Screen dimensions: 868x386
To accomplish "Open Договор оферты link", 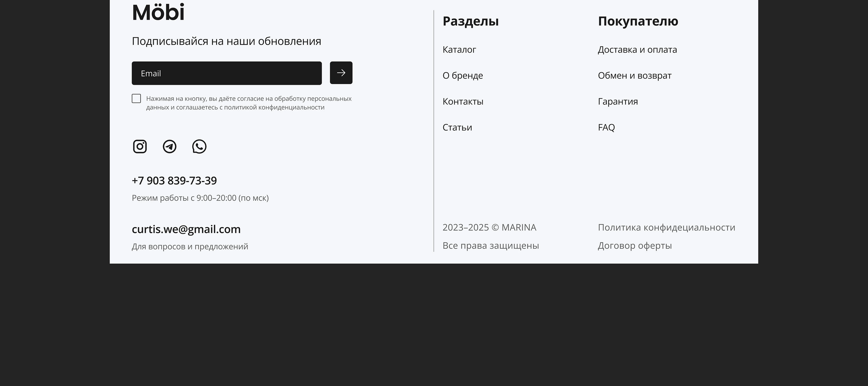I will (634, 246).
